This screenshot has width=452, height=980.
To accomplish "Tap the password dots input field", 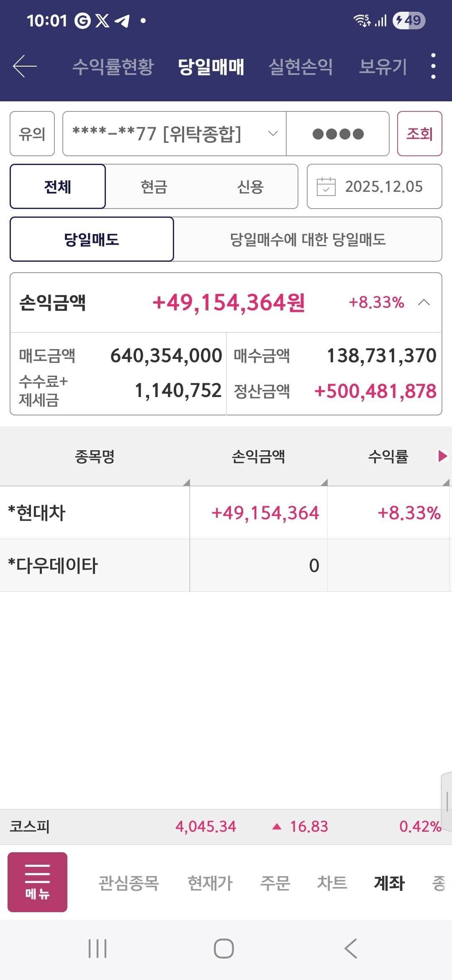I will click(x=337, y=134).
